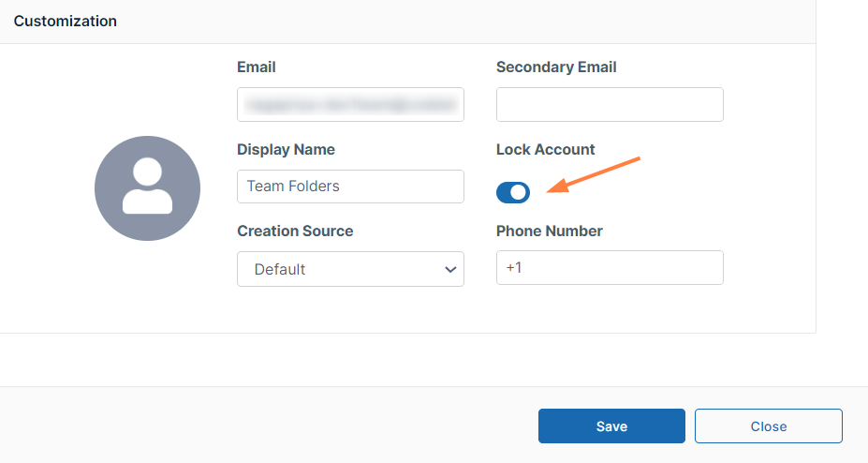868x463 pixels.
Task: Click the Display Name label
Action: point(286,150)
